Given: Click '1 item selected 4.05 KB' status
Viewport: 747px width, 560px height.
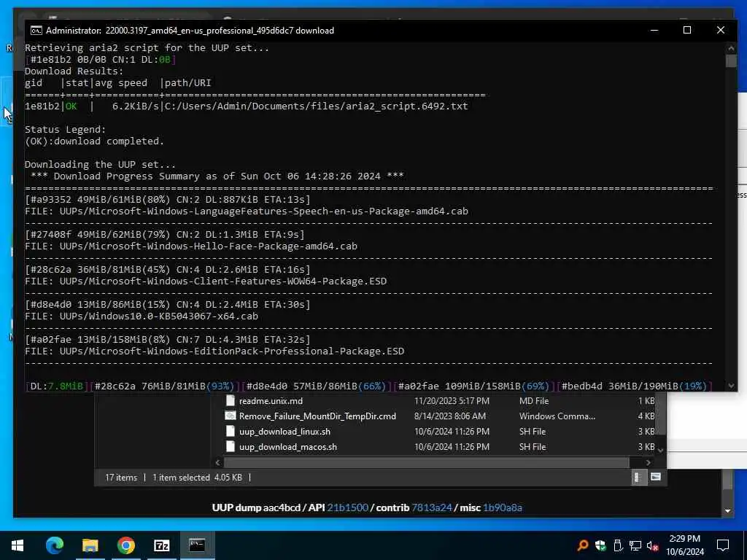Looking at the screenshot, I should 197,478.
